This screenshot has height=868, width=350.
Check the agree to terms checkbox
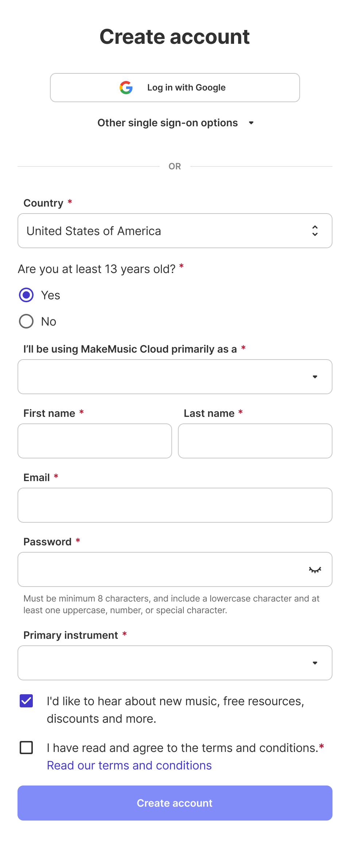(x=26, y=748)
